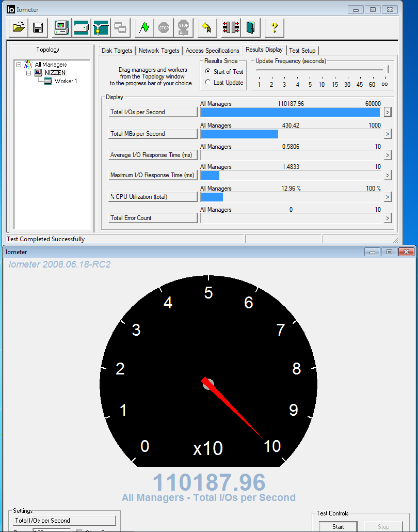Click the Settings Total I/Os per Second button
The image size is (418, 532).
65,521
